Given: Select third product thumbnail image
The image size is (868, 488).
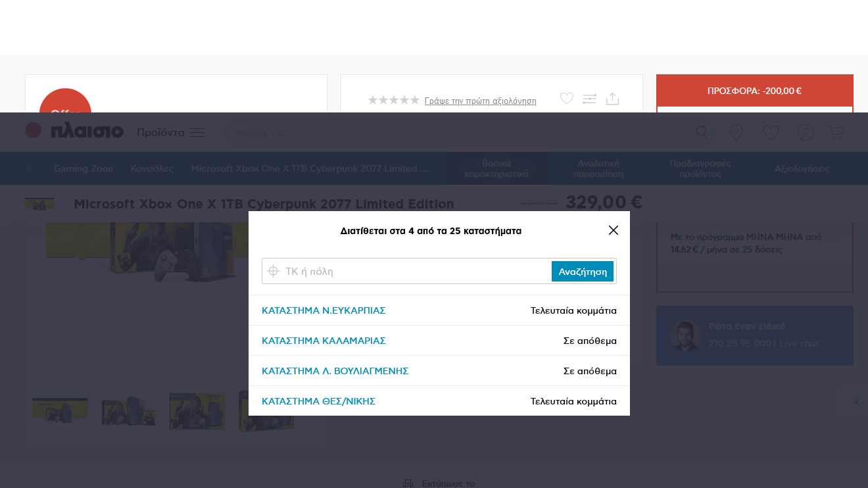Looking at the screenshot, I should pyautogui.click(x=197, y=411).
